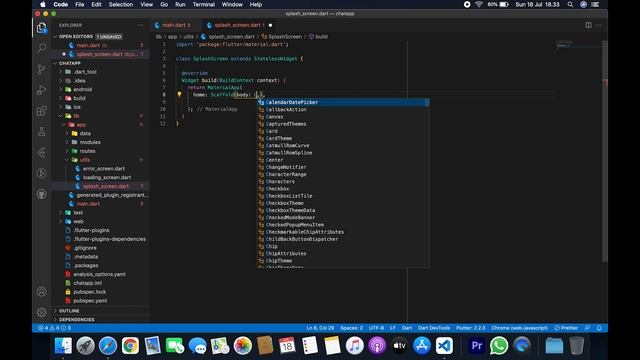Open error_screen.dart in the explorer
640x360 pixels.
[x=104, y=169]
